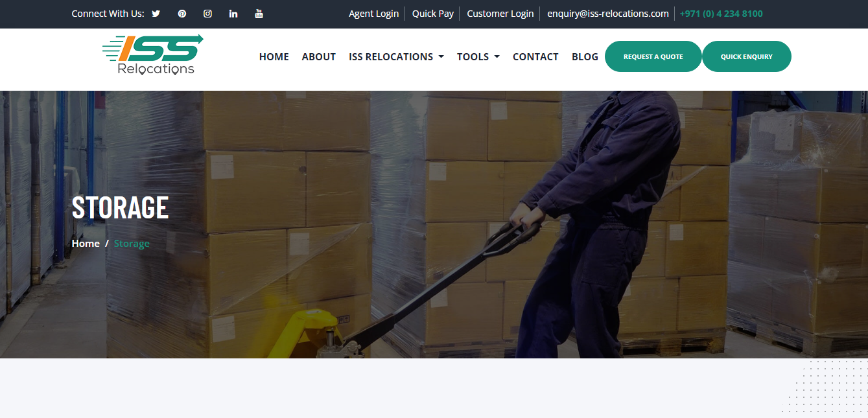Click the enquiry@iss-relocations.com email address
Viewport: 868px width, 418px height.
tap(608, 14)
